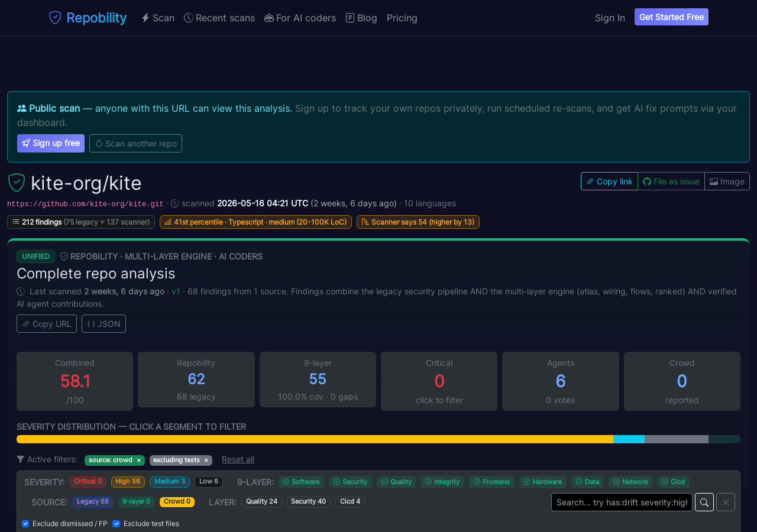Screen dimensions: 757x532
Task: Click the 9-layer 55 score card
Action: click(x=318, y=379)
